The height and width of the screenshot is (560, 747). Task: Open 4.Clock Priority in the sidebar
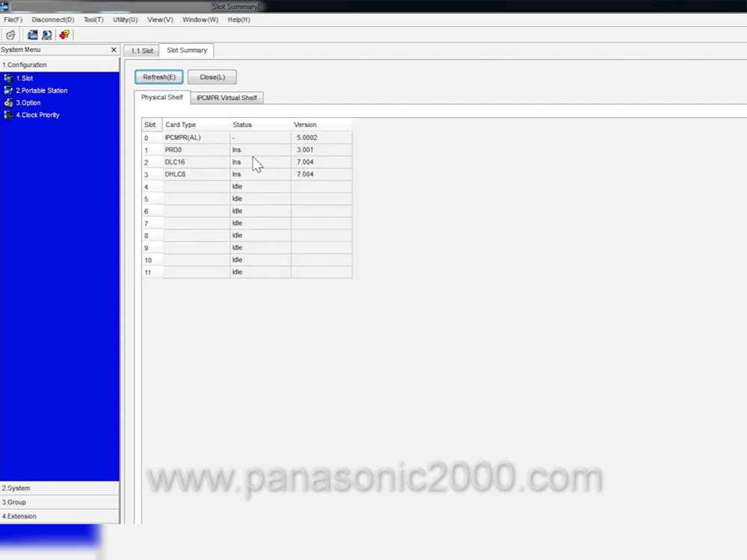coord(37,115)
